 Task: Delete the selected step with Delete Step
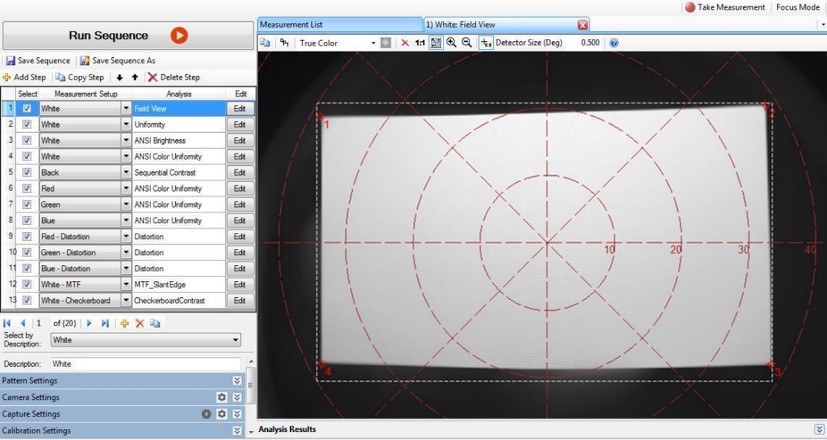(x=173, y=77)
